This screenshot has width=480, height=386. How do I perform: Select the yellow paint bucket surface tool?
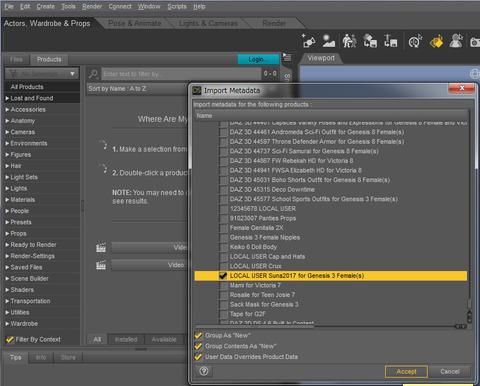(x=436, y=41)
